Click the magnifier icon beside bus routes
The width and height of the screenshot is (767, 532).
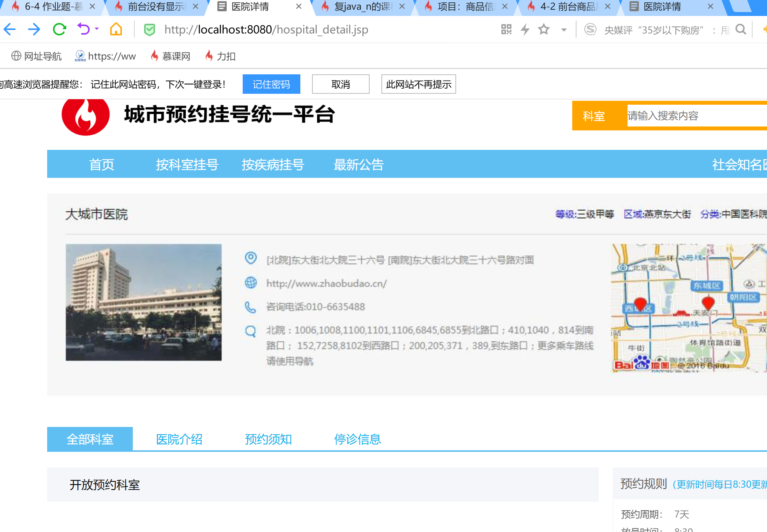[250, 331]
